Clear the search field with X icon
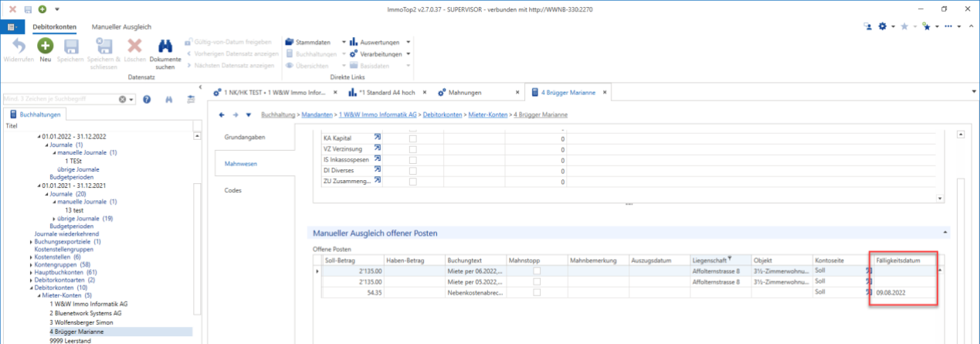This screenshot has width=980, height=344. pyautogui.click(x=123, y=100)
